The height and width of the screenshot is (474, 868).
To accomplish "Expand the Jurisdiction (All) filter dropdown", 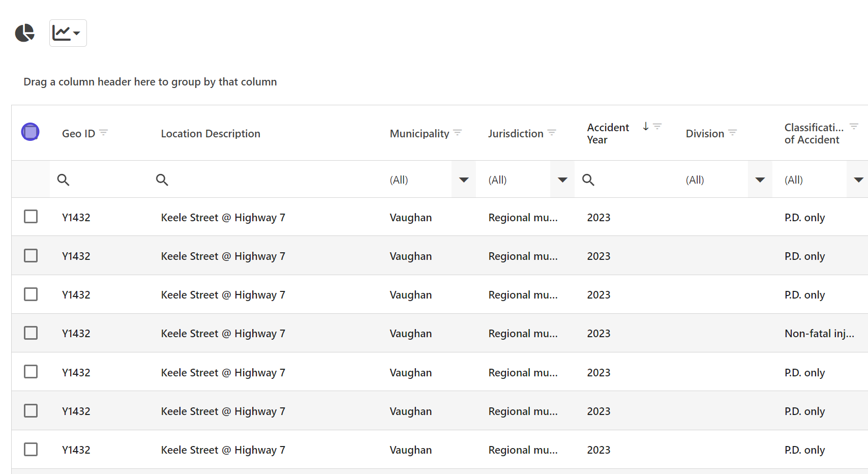I will [562, 180].
